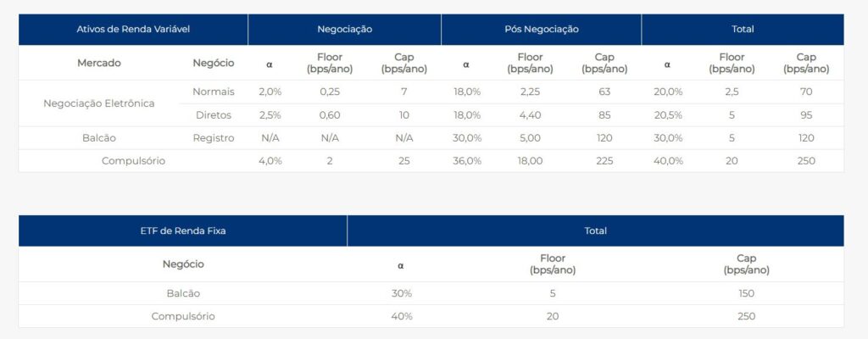Viewport: 868px width, 339px height.
Task: Select the 20,5% total alpha value
Action: [668, 115]
